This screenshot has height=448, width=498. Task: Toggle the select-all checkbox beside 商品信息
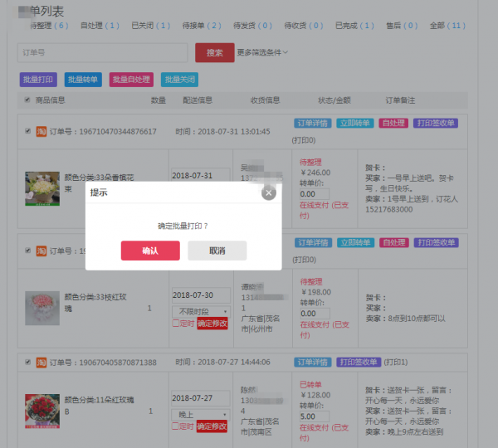point(27,100)
